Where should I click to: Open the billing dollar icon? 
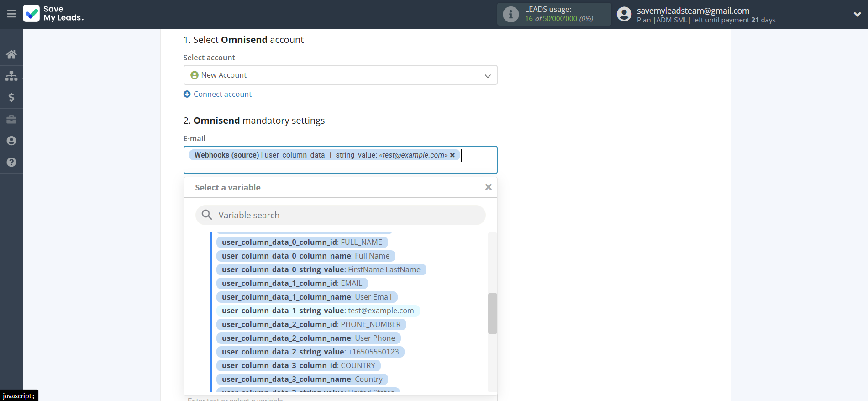point(11,97)
